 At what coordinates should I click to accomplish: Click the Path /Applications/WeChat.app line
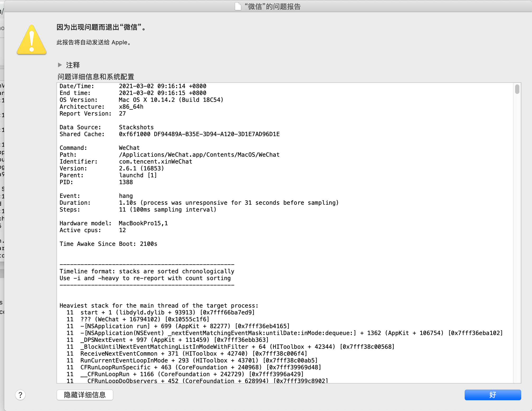point(170,155)
